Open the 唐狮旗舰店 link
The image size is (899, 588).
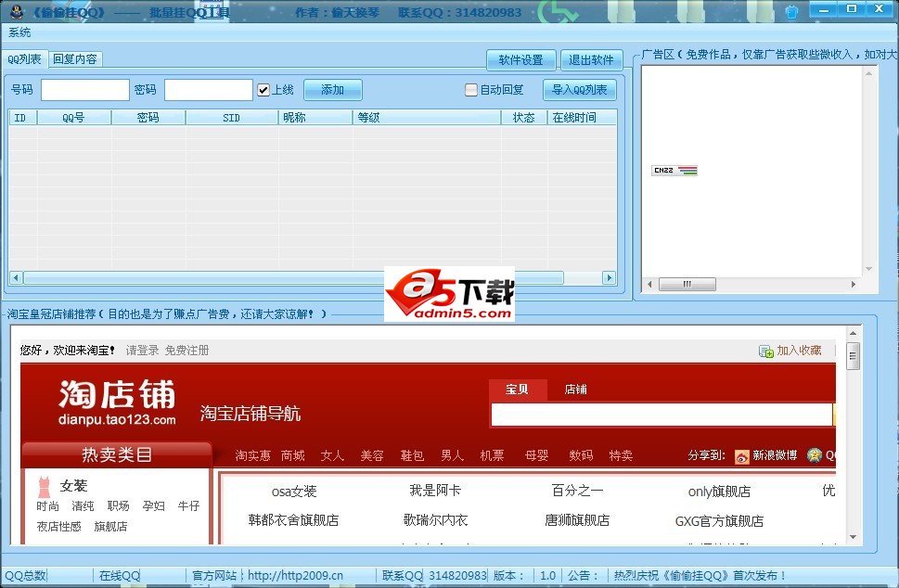tap(577, 520)
